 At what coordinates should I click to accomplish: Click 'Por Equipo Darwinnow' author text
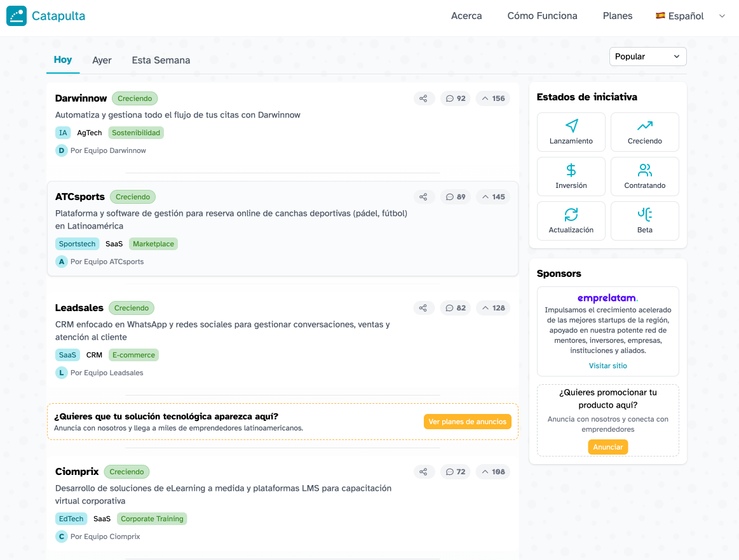(109, 150)
